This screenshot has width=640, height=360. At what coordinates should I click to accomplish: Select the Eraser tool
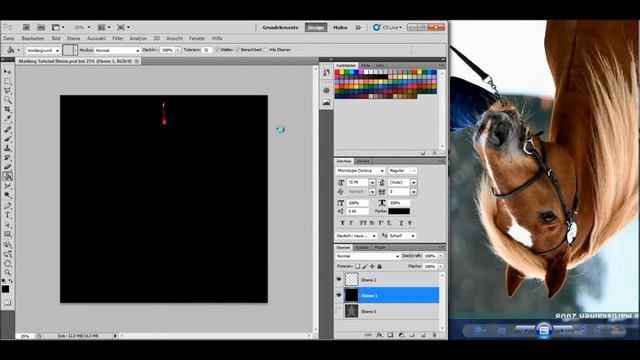7,167
